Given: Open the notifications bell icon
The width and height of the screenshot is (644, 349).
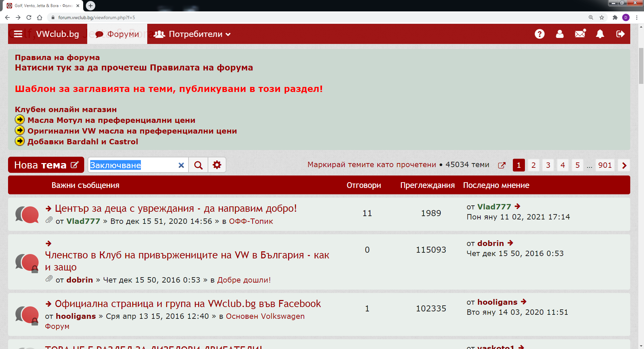Looking at the screenshot, I should [x=600, y=34].
